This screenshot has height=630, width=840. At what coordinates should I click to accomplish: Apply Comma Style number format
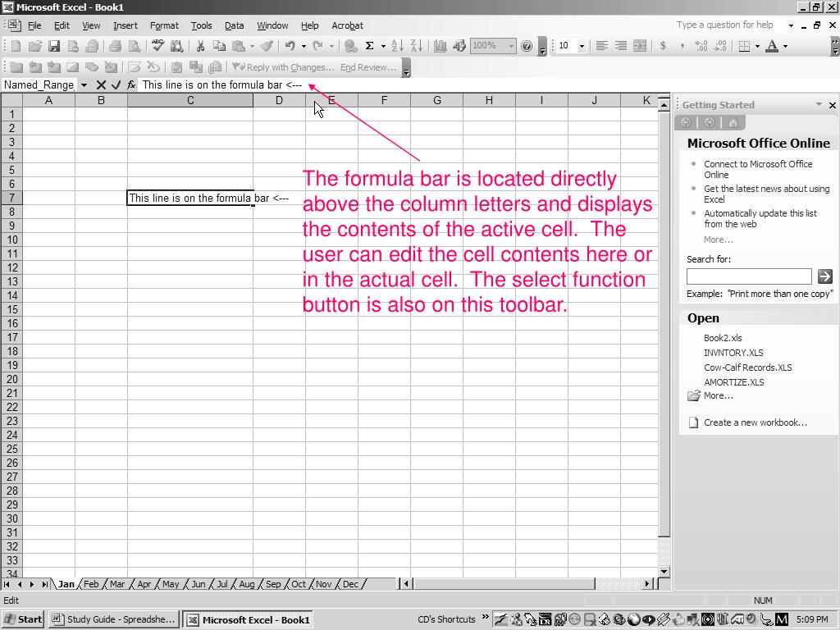[x=682, y=46]
